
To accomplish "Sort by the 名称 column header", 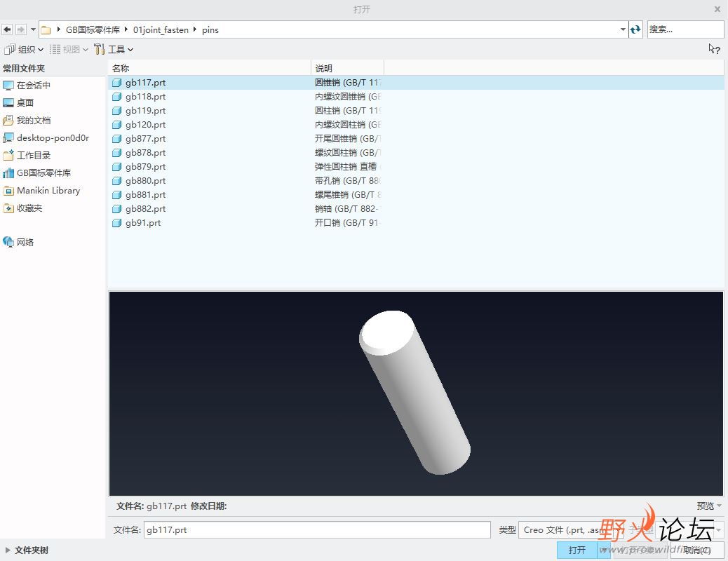I will tap(210, 68).
